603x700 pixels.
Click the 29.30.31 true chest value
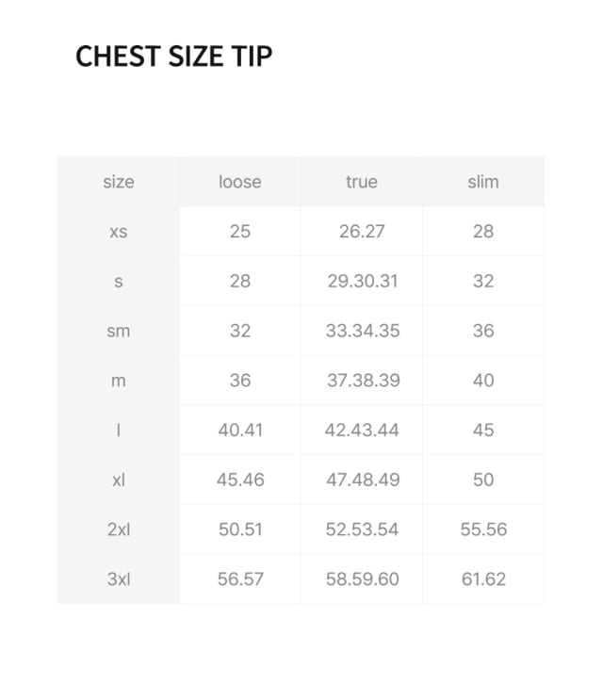point(362,281)
